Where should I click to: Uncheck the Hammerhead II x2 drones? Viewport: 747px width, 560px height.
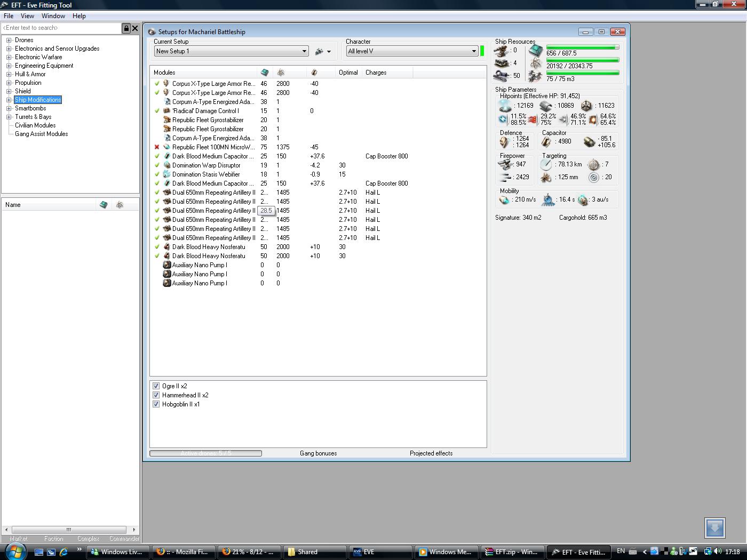point(156,395)
